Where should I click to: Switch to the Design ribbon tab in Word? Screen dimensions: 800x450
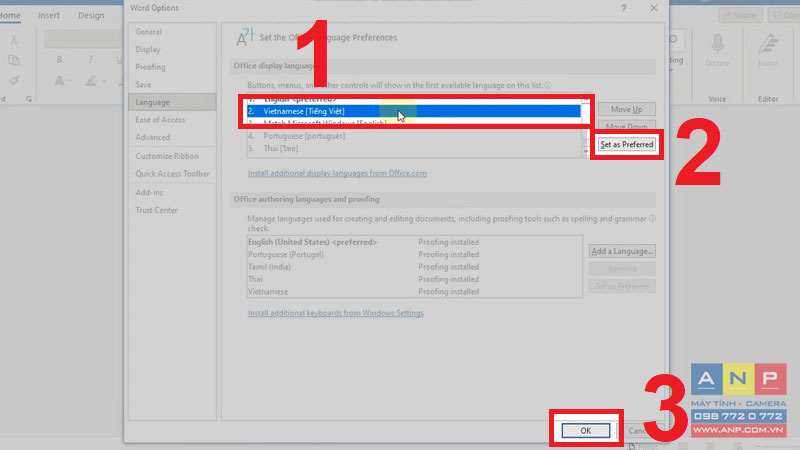point(91,15)
